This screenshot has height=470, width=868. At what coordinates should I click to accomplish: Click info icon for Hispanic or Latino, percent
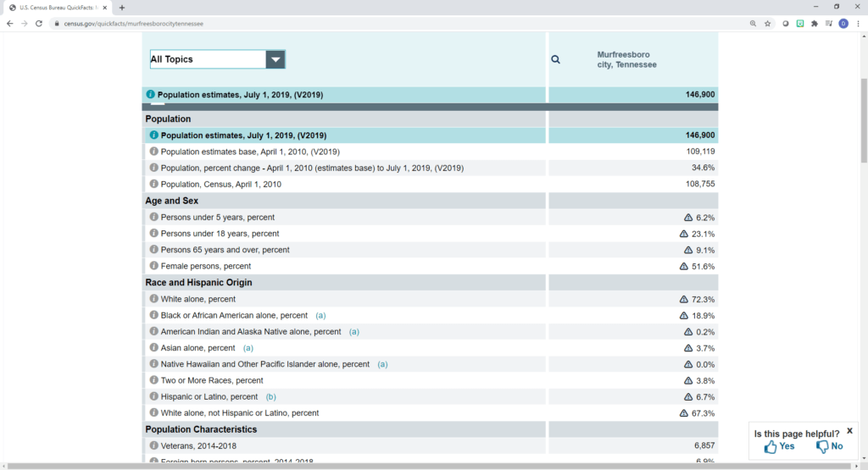pos(154,396)
